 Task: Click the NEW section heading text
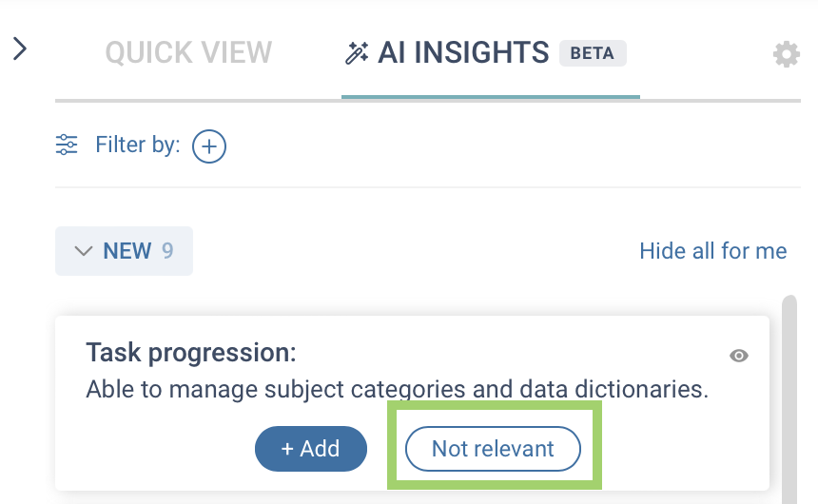(127, 251)
